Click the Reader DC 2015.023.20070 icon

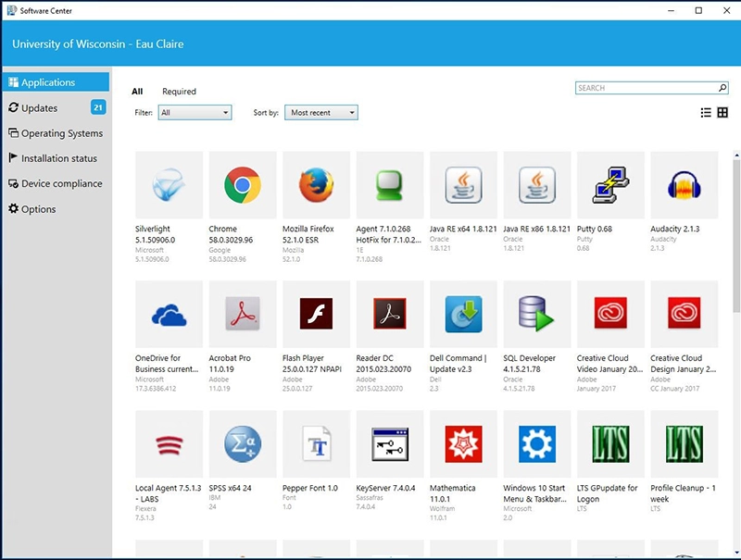coord(390,314)
